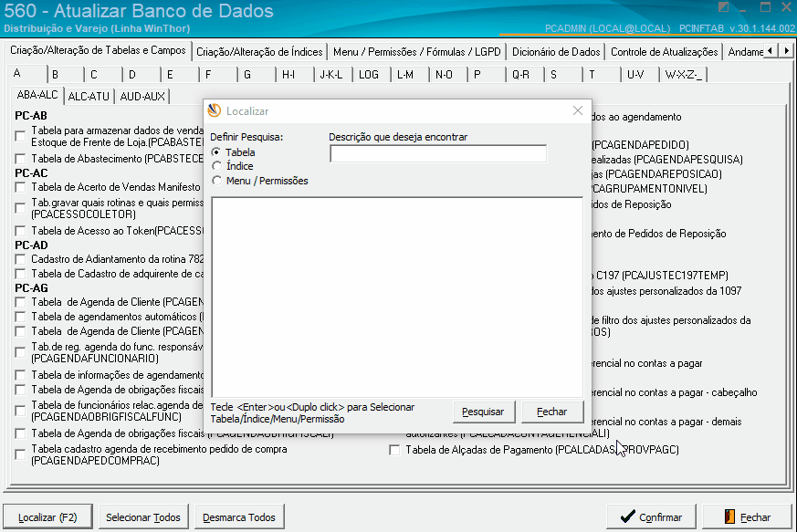Click the Localizar (F2) button
797x532 pixels.
click(47, 516)
